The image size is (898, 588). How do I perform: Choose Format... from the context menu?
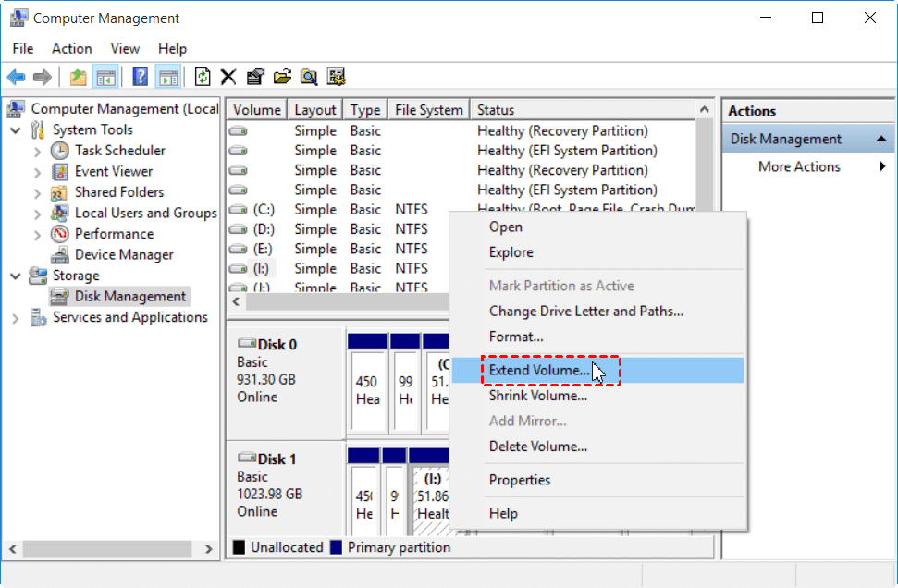coord(598,337)
